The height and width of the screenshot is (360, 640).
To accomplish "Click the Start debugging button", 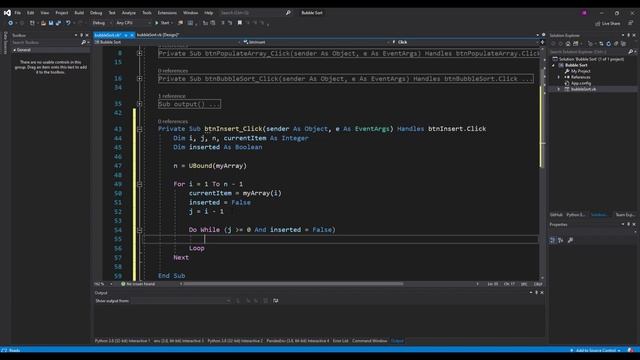I will (164, 23).
